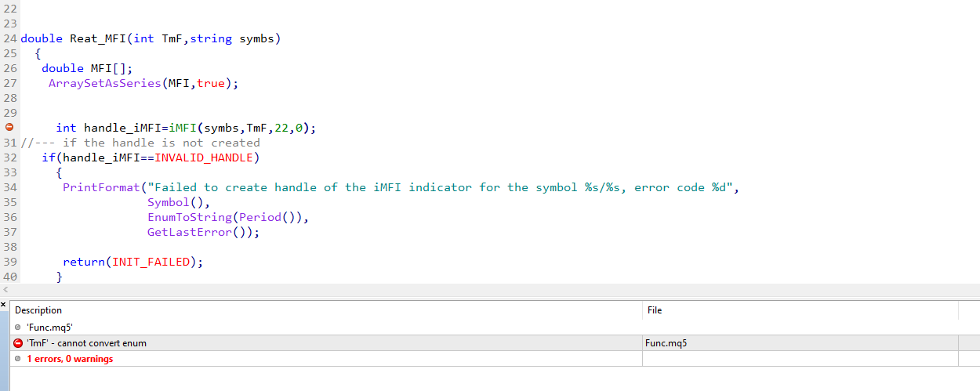
Task: Sort by the File column header
Action: click(x=655, y=310)
